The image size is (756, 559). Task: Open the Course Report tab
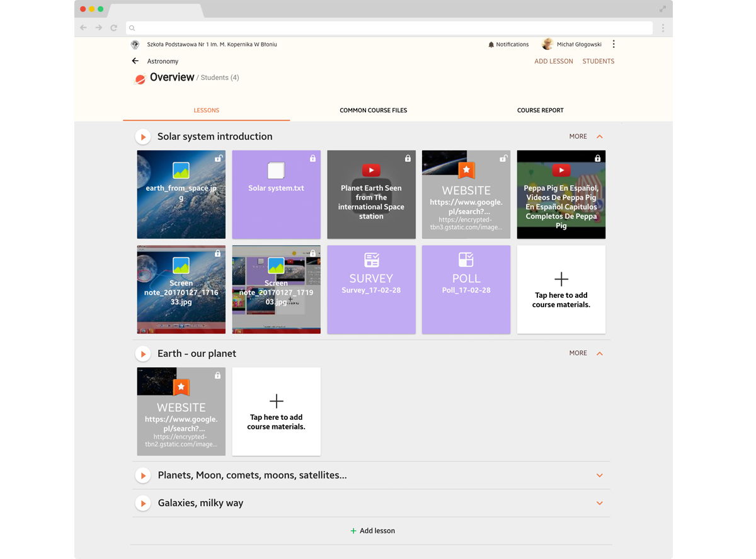pyautogui.click(x=540, y=110)
